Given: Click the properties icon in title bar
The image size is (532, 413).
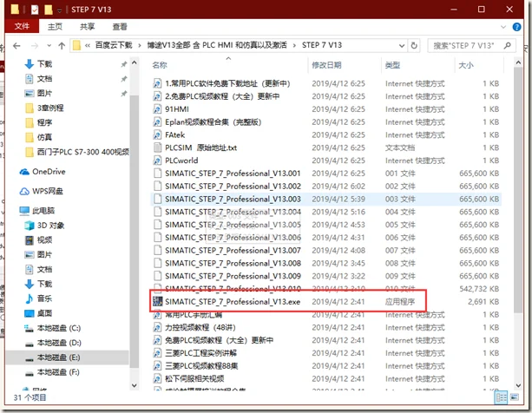Looking at the screenshot, I should (35, 10).
